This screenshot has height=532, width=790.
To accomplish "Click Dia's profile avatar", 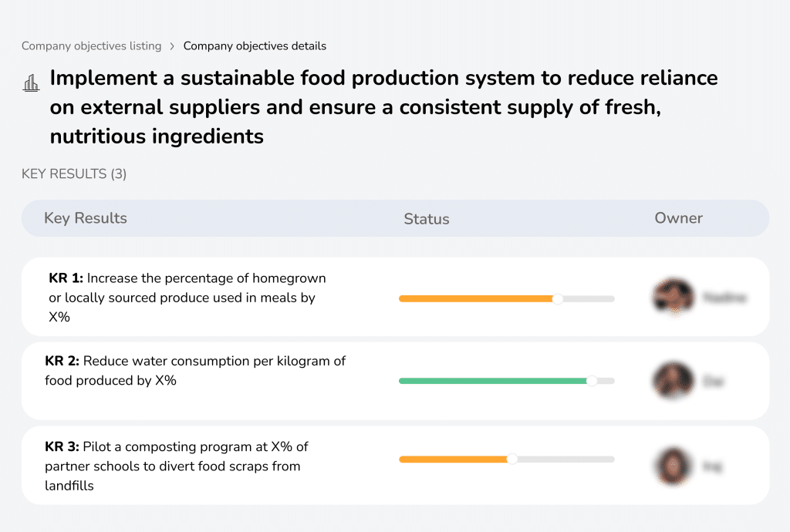I will pyautogui.click(x=673, y=380).
